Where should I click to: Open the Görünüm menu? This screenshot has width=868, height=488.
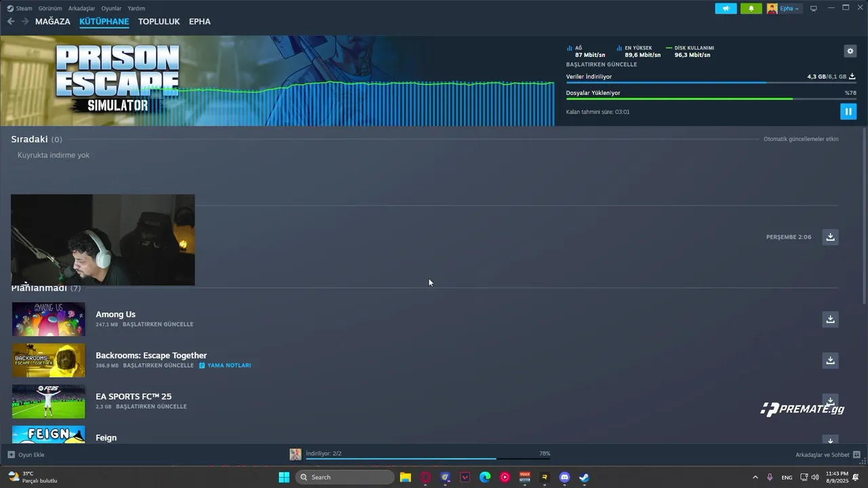[50, 9]
